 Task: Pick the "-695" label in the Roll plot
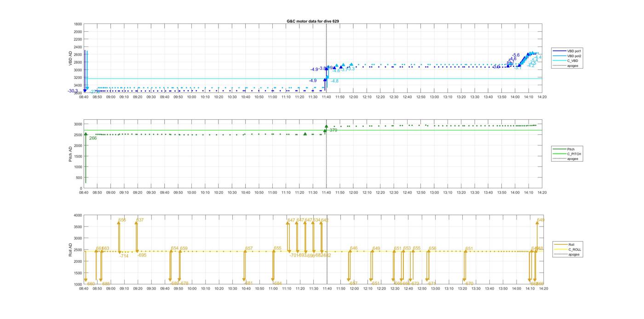(x=142, y=255)
